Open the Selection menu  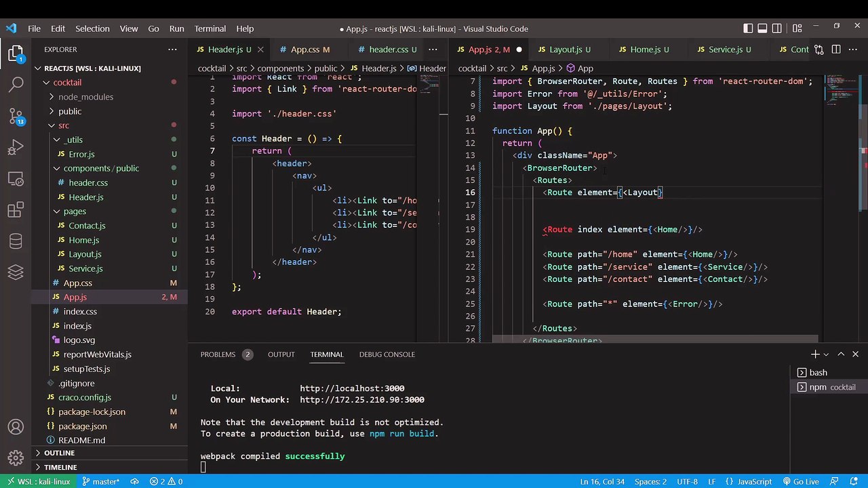point(92,28)
